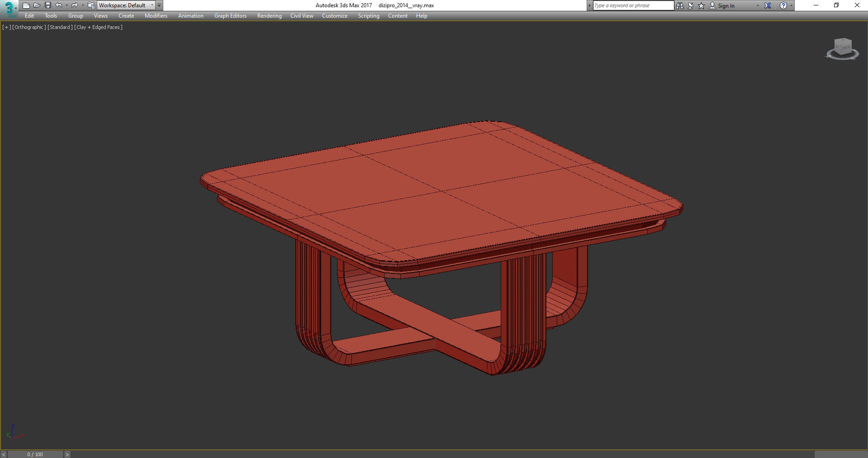
Task: Redo the action with Redo arrow
Action: click(75, 5)
